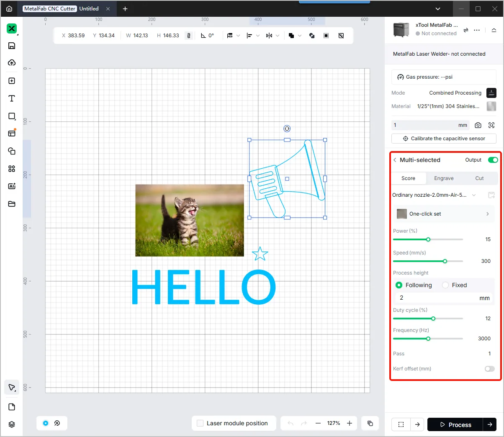Viewport: 504px width, 437px height.
Task: Open the project files folder icon
Action: pyautogui.click(x=12, y=204)
